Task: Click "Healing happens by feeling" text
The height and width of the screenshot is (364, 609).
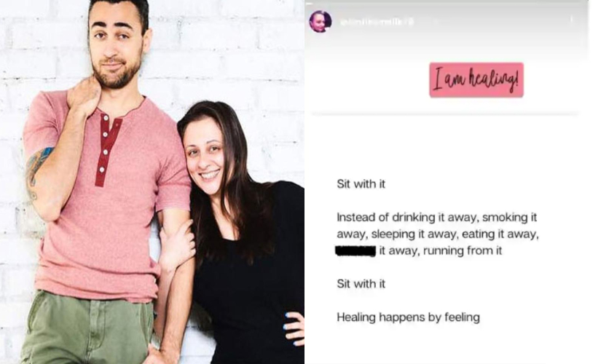Action: pyautogui.click(x=408, y=317)
